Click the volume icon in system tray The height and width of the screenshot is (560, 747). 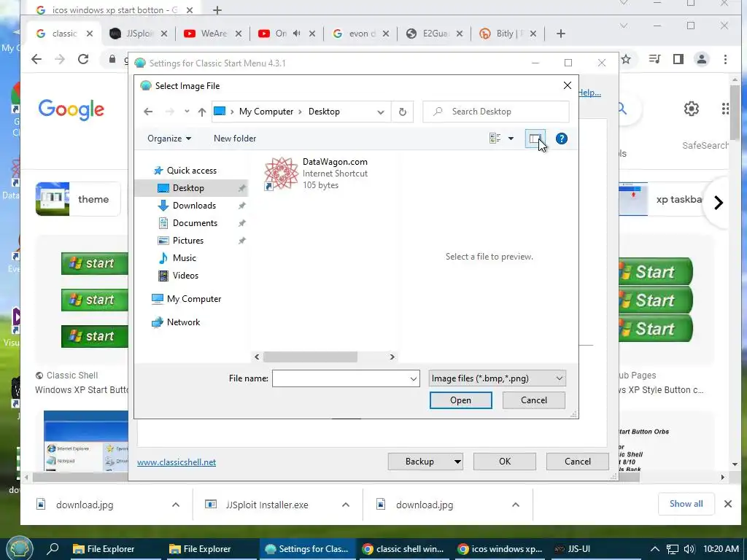pyautogui.click(x=689, y=549)
